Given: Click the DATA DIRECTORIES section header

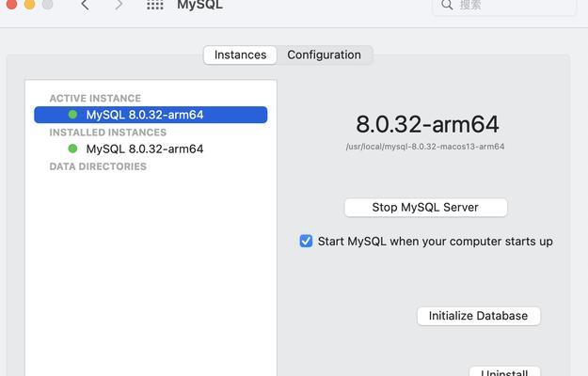Looking at the screenshot, I should point(98,166).
